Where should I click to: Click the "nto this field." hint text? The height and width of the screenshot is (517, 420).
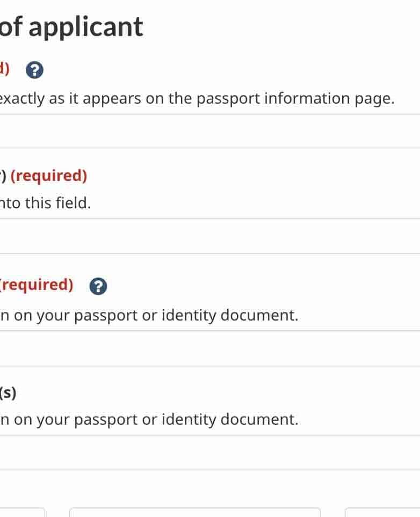pos(45,203)
